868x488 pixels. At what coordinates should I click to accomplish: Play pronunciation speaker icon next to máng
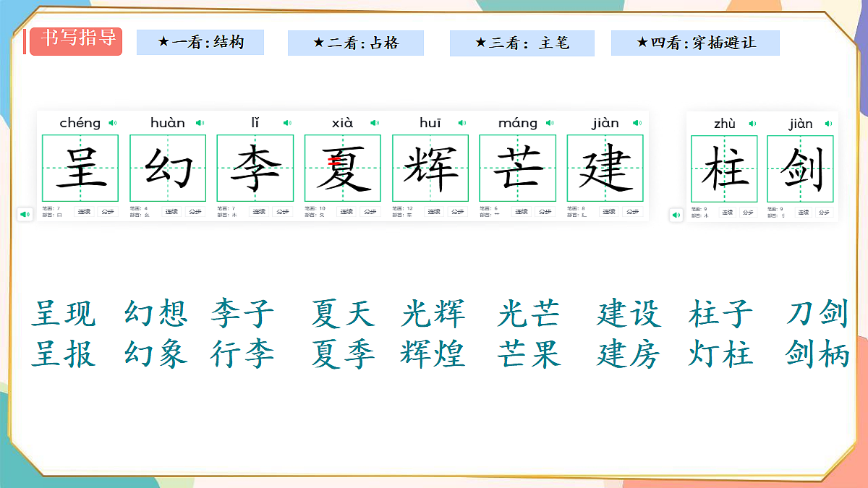coord(550,123)
